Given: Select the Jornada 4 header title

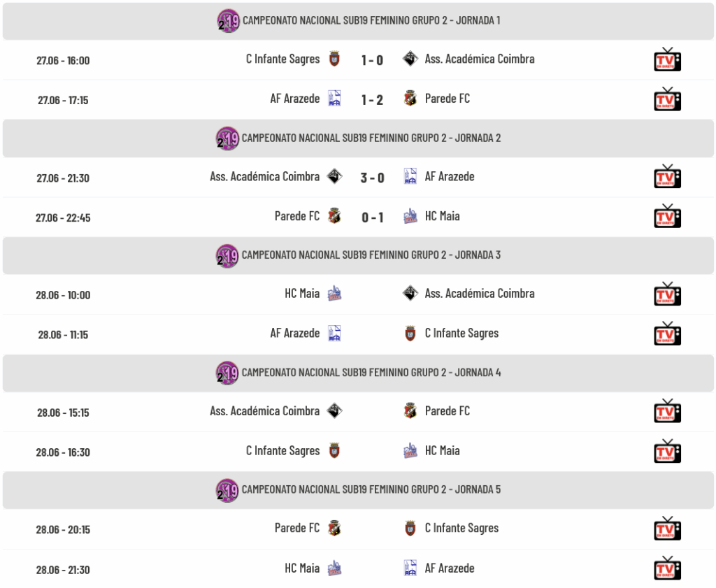Looking at the screenshot, I should [371, 373].
